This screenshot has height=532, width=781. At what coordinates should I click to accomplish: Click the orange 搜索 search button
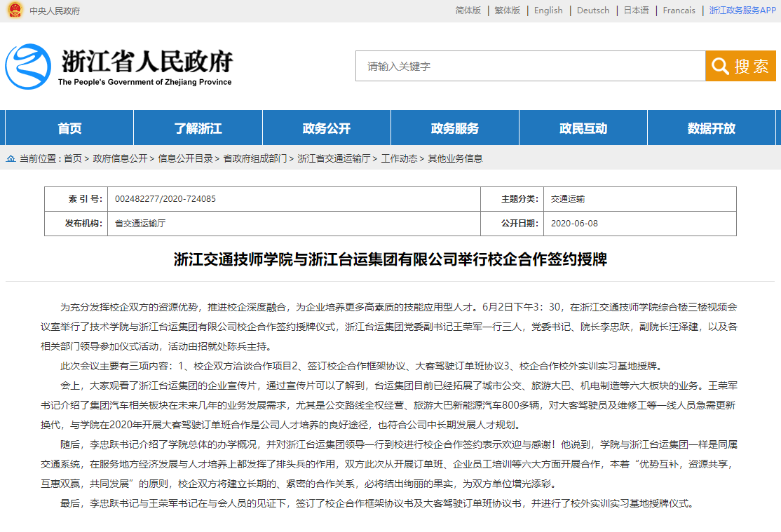tap(740, 66)
